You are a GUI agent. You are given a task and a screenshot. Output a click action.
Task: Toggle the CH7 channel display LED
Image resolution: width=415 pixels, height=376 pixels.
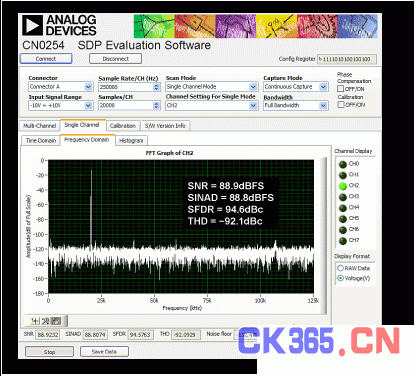(x=343, y=241)
